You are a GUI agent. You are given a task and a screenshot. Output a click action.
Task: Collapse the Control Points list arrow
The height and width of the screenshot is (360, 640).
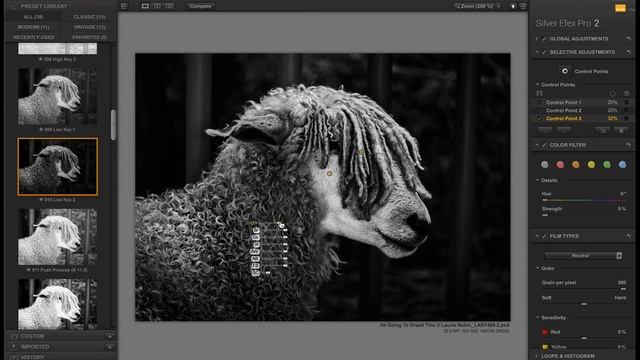click(538, 84)
